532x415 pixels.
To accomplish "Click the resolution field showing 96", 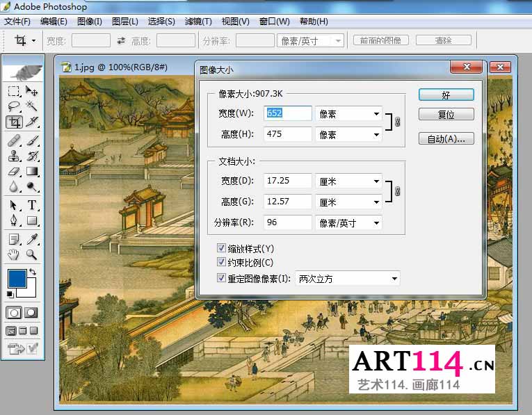I will click(x=288, y=222).
